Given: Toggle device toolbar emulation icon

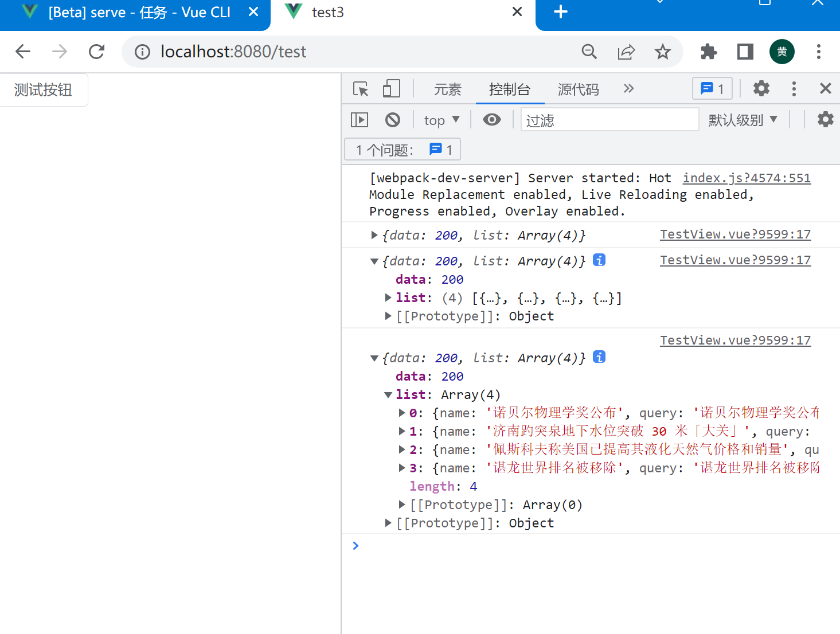Looking at the screenshot, I should click(391, 89).
